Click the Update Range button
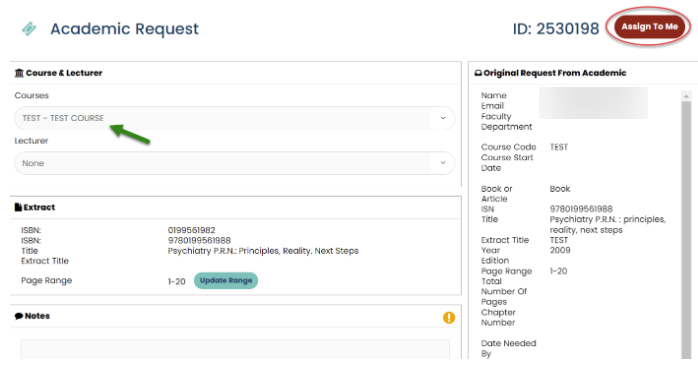 226,280
